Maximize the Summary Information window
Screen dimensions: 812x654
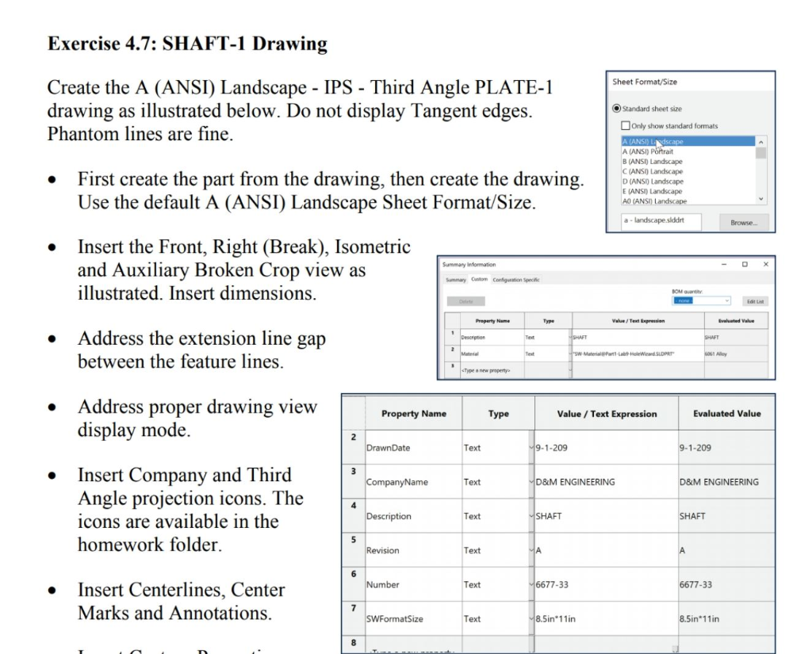pyautogui.click(x=745, y=264)
